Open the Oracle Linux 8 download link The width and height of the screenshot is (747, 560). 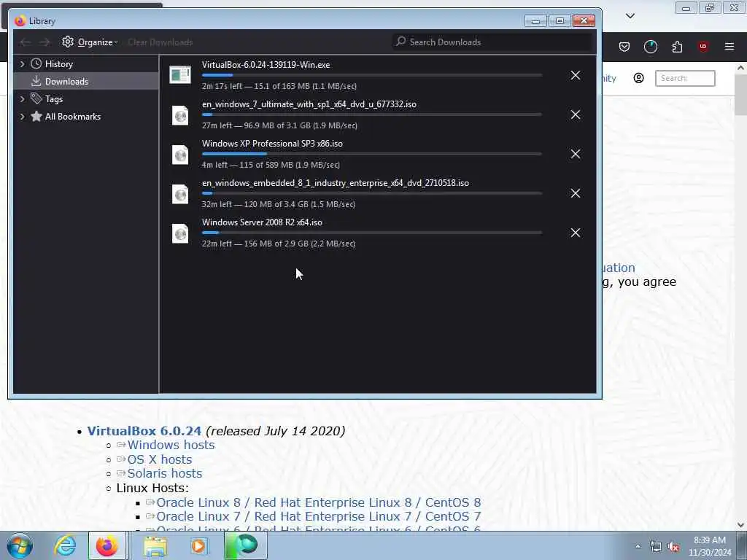tap(319, 502)
